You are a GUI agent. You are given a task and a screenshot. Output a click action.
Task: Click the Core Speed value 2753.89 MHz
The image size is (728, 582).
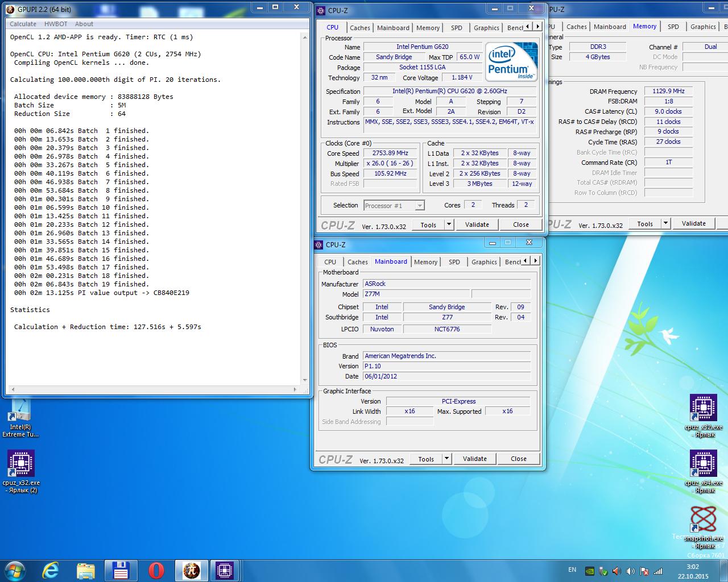click(x=390, y=153)
